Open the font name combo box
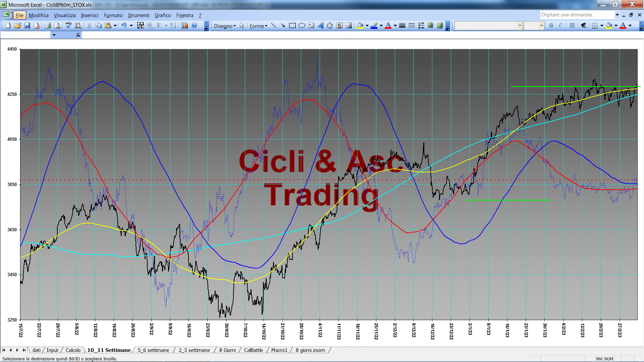 pos(488,25)
